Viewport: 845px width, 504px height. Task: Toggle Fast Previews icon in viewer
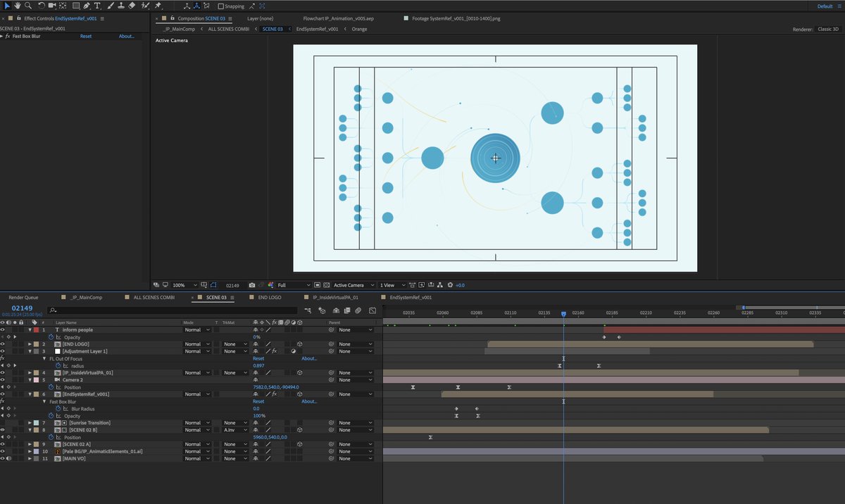[x=420, y=285]
